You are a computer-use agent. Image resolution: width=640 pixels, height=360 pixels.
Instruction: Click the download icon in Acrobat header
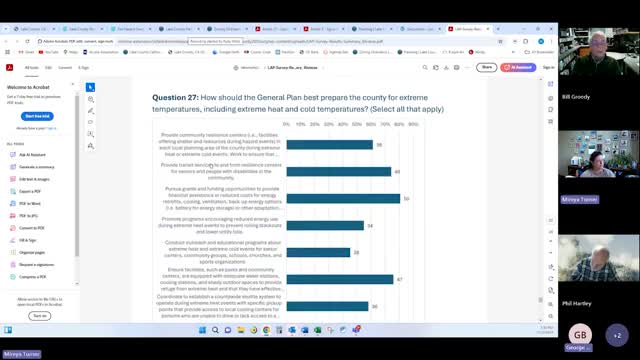click(446, 67)
